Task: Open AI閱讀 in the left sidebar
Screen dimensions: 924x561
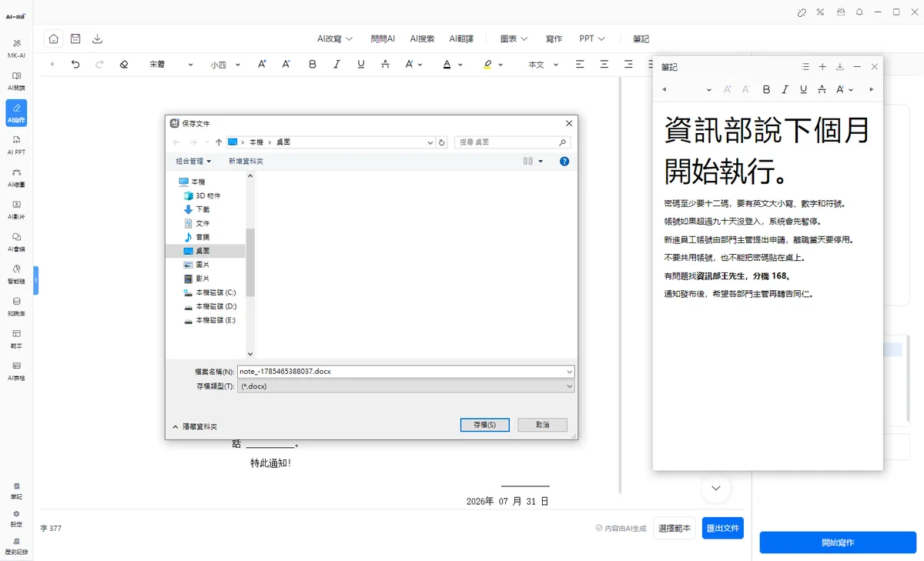Action: tap(16, 81)
